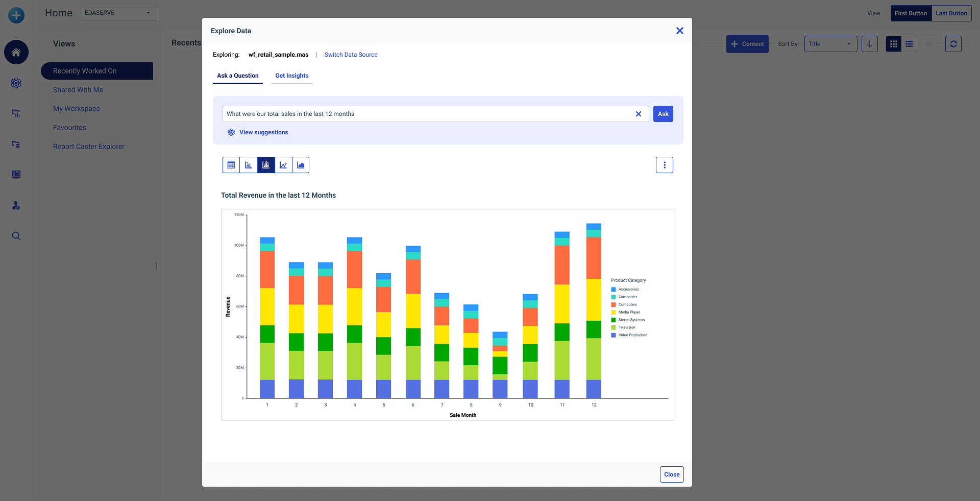Click the plus create-new icon in the sidebar
This screenshot has height=501, width=980.
(16, 15)
